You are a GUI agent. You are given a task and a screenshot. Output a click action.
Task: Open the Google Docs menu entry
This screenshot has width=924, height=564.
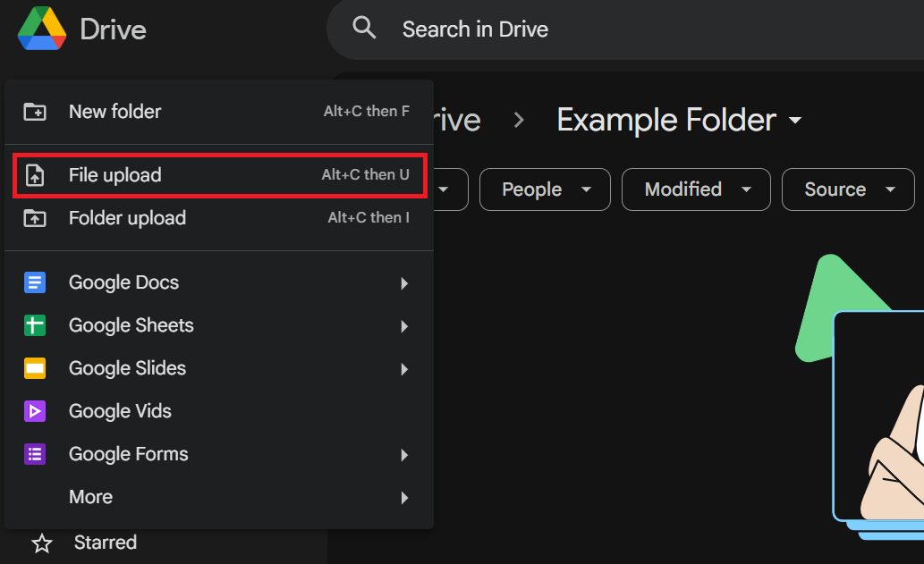pyautogui.click(x=219, y=282)
